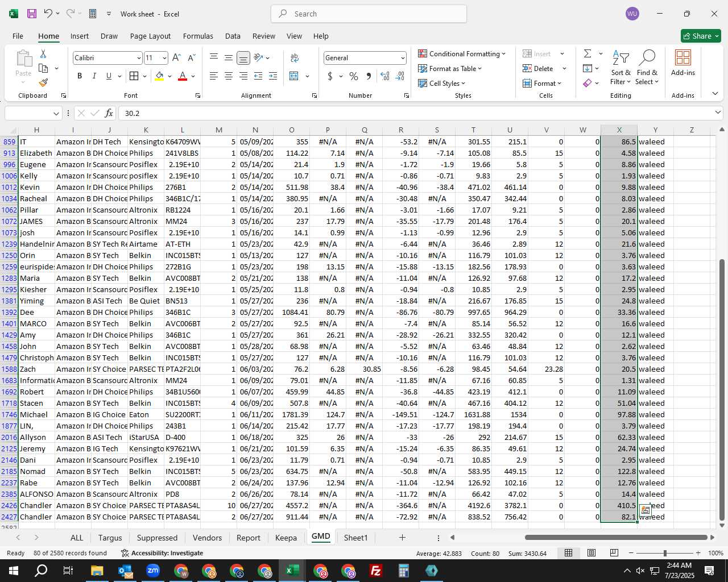Apply the Borders icon
728x582 pixels.
[x=134, y=76]
